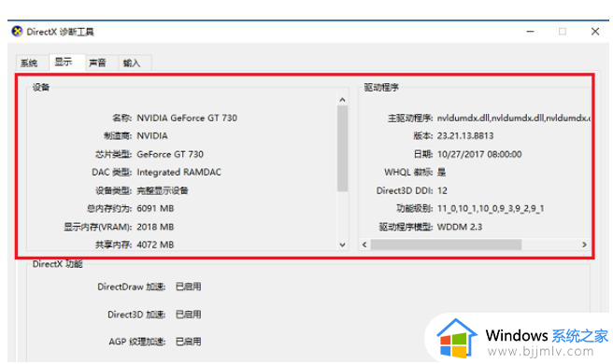Click the 完整显示设备 device type value
Viewport: 613px width, 364px height.
[163, 190]
